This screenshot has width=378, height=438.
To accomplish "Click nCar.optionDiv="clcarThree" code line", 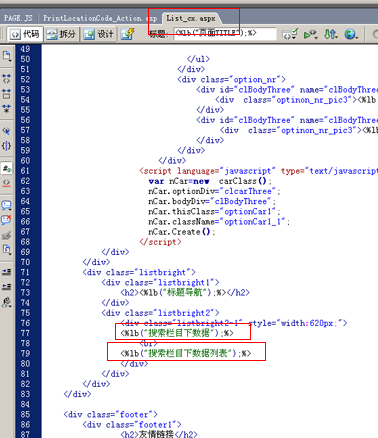I will tap(214, 191).
